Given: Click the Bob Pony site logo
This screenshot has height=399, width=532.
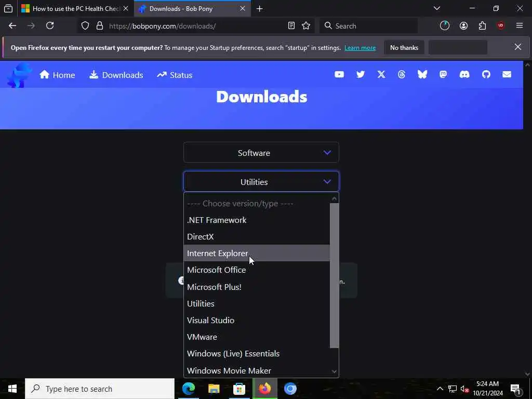Looking at the screenshot, I should pyautogui.click(x=19, y=75).
